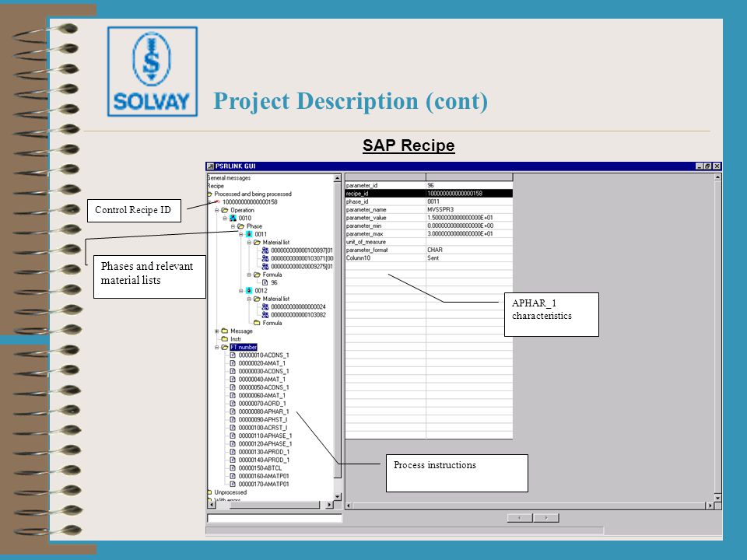Image resolution: width=747 pixels, height=560 pixels.
Task: Click the Processed and being processed folder icon
Action: [x=209, y=194]
